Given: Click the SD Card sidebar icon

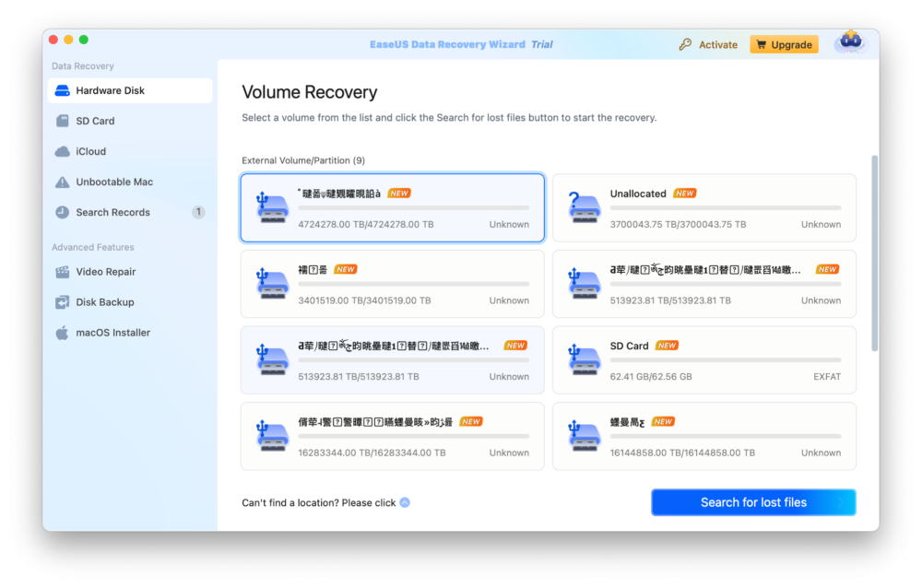Looking at the screenshot, I should click(63, 121).
